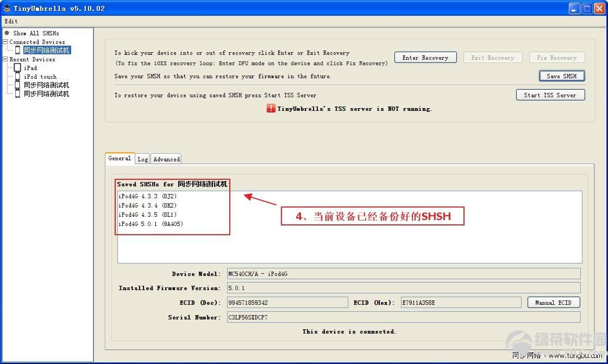Collapse the Connected Devices tree node
The height and width of the screenshot is (364, 608).
coord(5,42)
